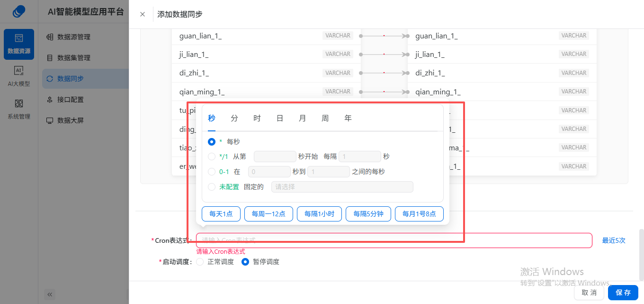Select source field di_zhi_1_
The width and height of the screenshot is (644, 304).
pos(194,73)
